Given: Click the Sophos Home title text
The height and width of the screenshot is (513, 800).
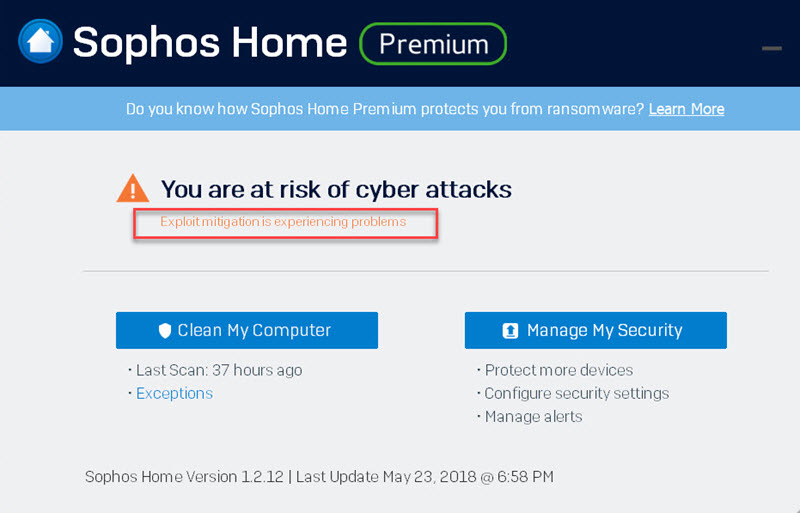Looking at the screenshot, I should [x=210, y=43].
